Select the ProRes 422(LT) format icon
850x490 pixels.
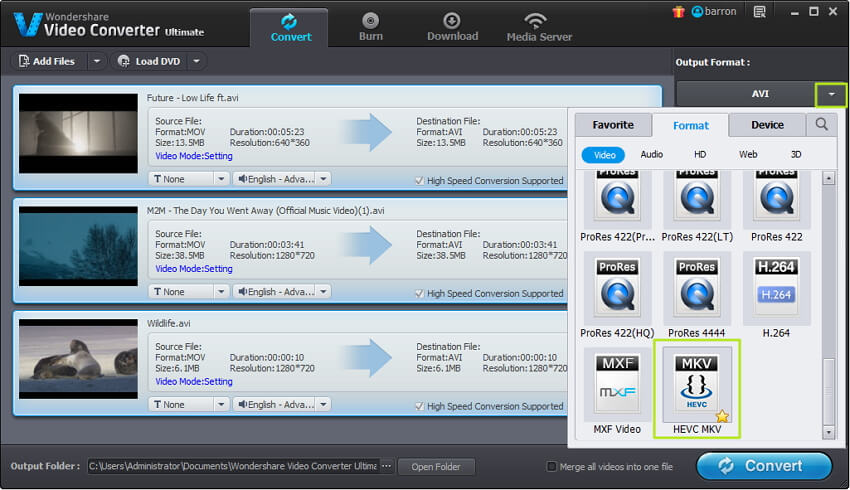697,198
